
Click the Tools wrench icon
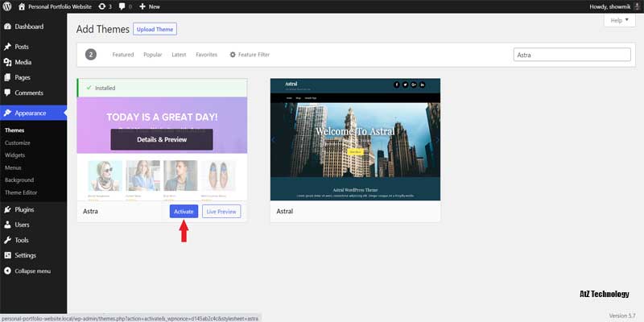[x=7, y=240]
